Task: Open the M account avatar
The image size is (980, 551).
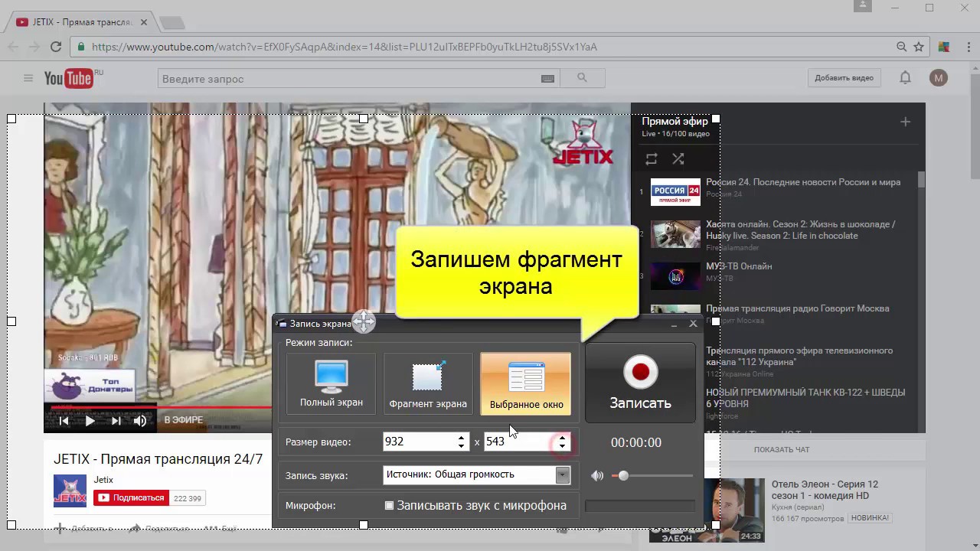Action: click(x=939, y=78)
